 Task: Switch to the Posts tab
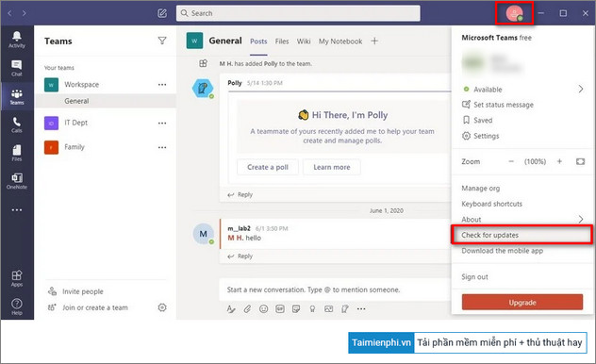[258, 41]
